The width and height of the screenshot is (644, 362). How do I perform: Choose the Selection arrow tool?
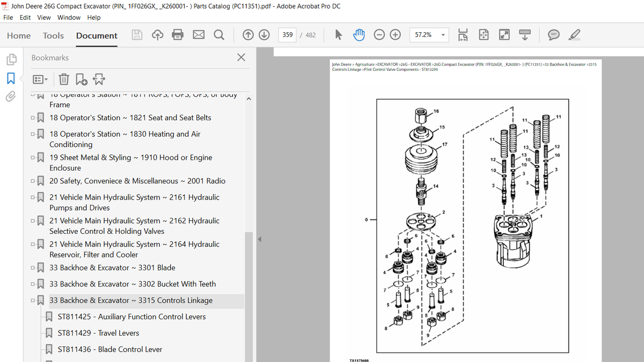pyautogui.click(x=339, y=35)
